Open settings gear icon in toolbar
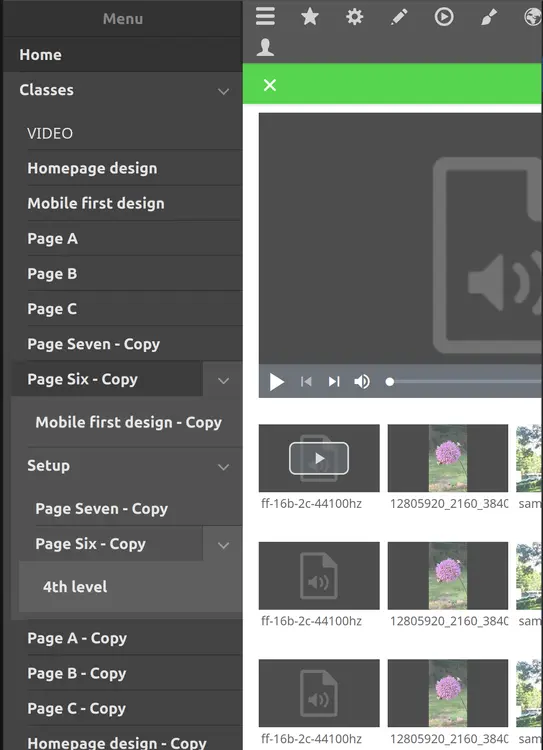 coord(355,17)
